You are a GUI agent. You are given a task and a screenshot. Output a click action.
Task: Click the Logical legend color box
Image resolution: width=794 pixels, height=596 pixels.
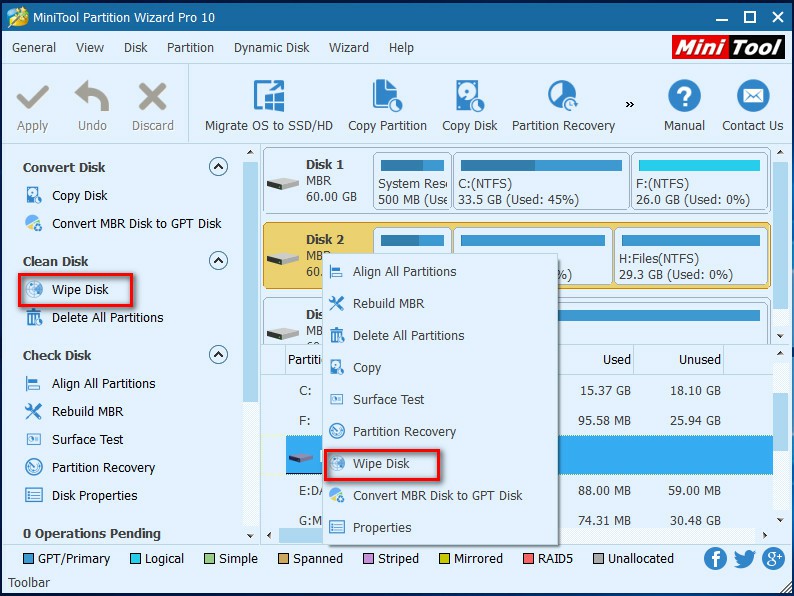pos(135,559)
